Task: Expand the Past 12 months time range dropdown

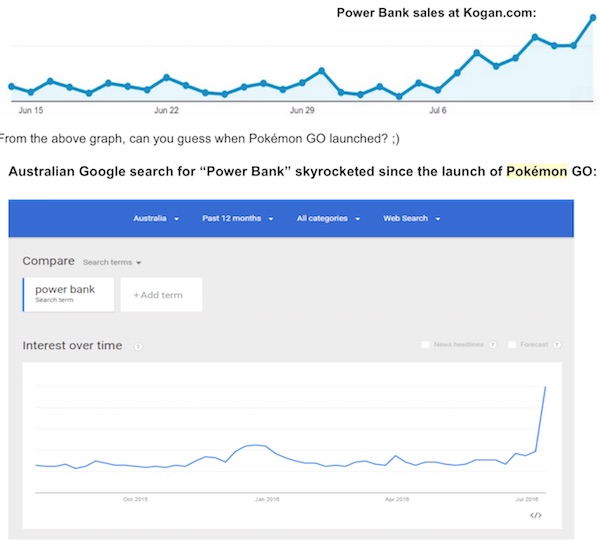Action: pos(238,218)
